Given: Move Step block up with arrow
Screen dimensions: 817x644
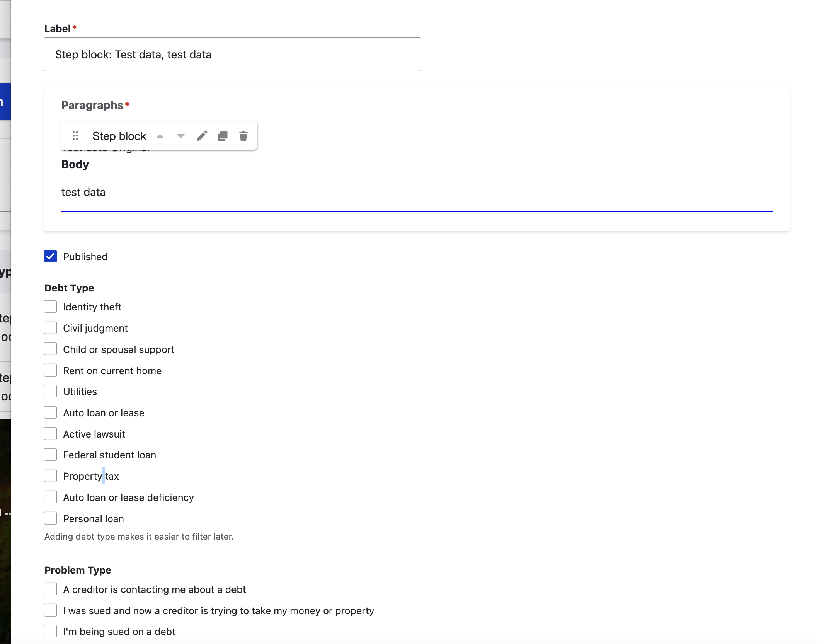Looking at the screenshot, I should [x=160, y=136].
